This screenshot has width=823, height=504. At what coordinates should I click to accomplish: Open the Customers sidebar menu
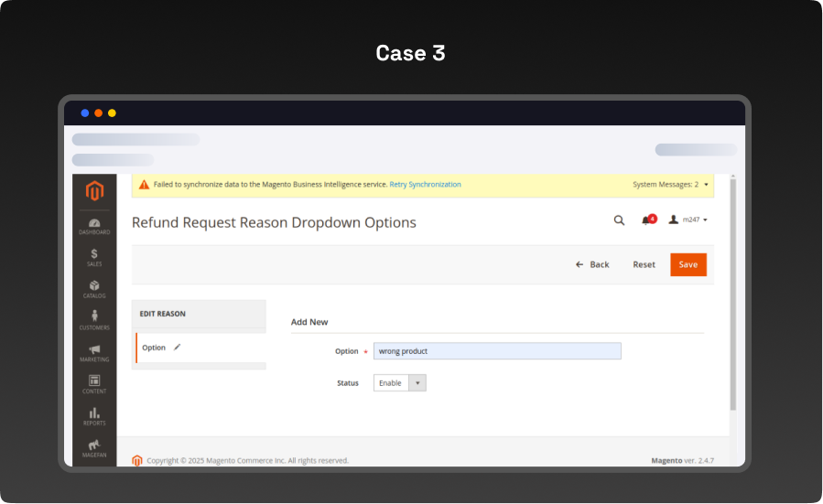coord(94,320)
